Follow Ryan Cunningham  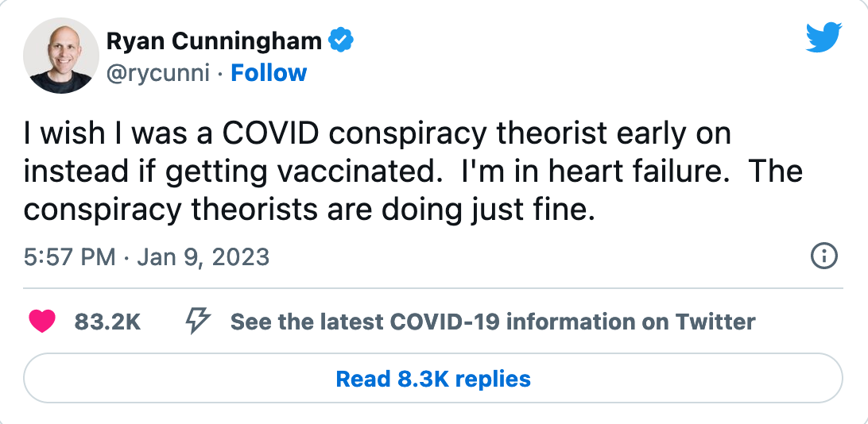click(x=269, y=73)
